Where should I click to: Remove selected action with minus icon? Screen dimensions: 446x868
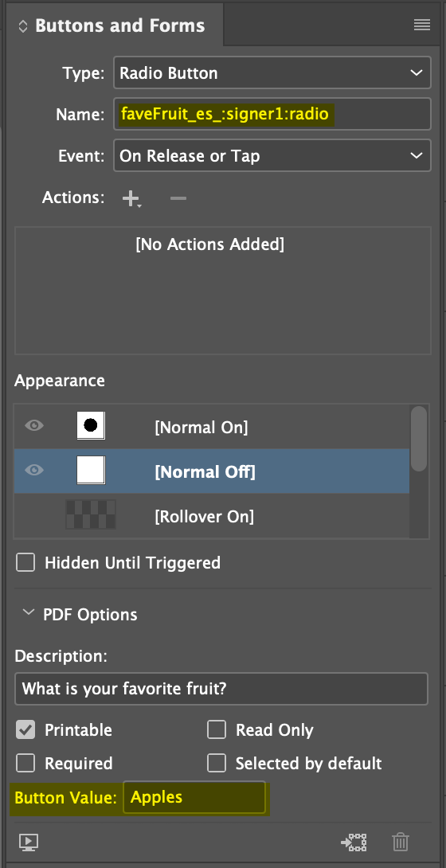[x=178, y=198]
